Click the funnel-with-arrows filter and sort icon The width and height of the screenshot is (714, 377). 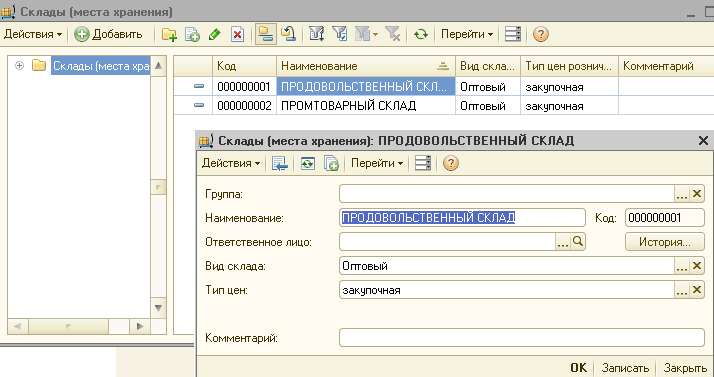point(316,34)
